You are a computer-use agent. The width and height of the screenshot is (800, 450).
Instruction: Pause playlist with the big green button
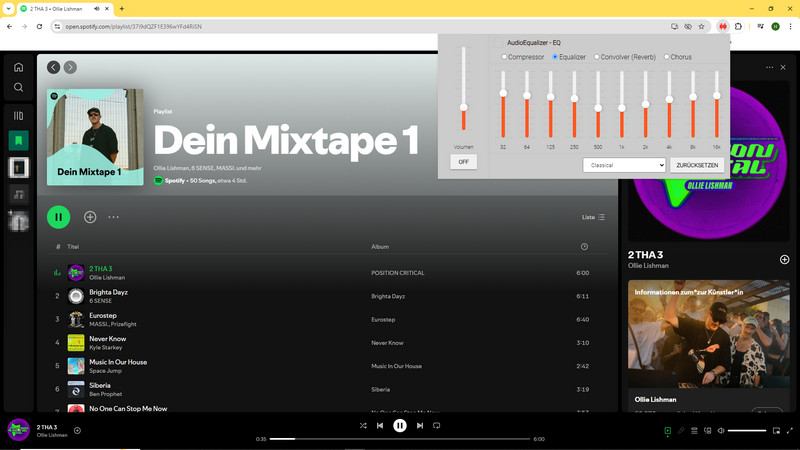click(x=59, y=217)
